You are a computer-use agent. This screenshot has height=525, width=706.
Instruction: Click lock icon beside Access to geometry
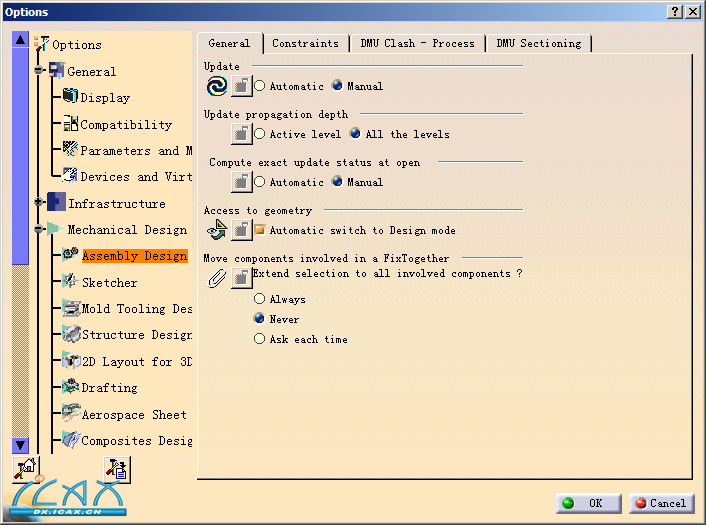(241, 230)
